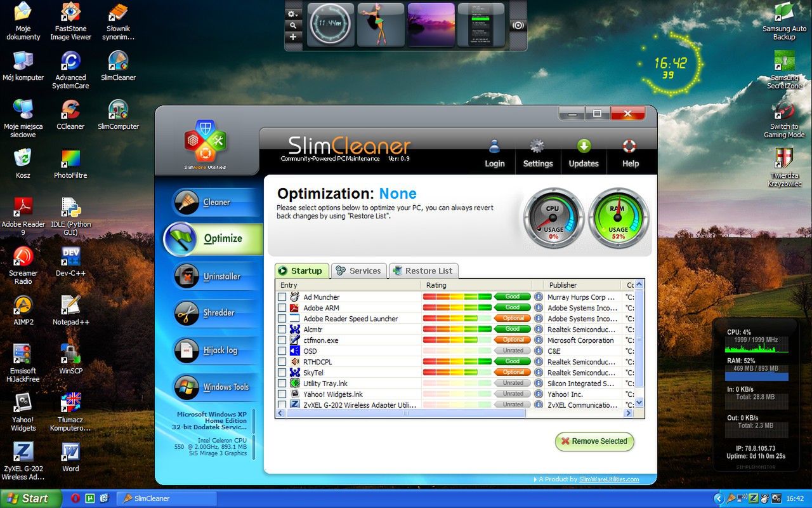Sort list by Publisher column header
The image size is (812, 508).
pyautogui.click(x=584, y=285)
